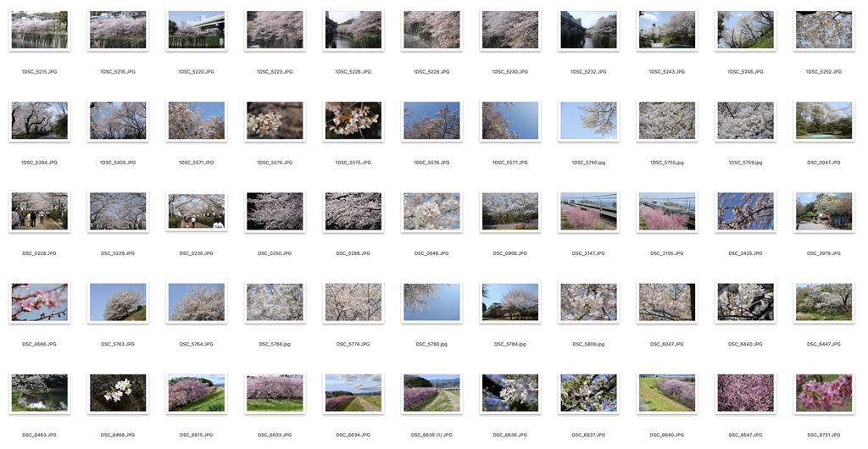Pick the 1DSC_5226.JPG canal thumbnail
868x449 pixels.
click(353, 30)
